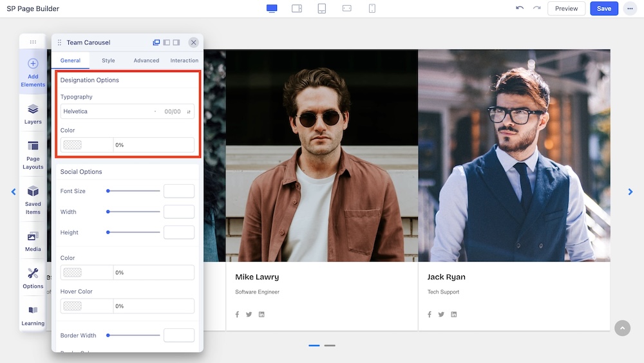The height and width of the screenshot is (363, 644).
Task: Open the Media manager
Action: point(33,240)
